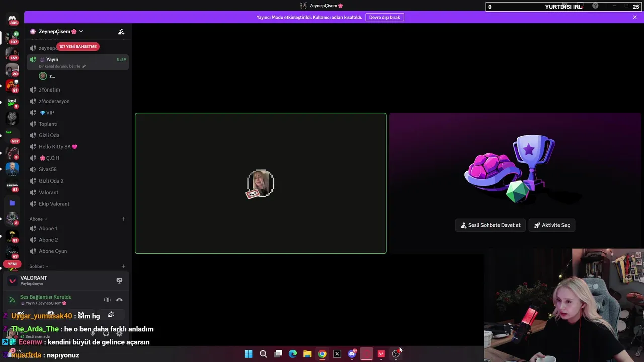This screenshot has height=362, width=644.
Task: Join the Toplantı voice channel
Action: click(77, 124)
